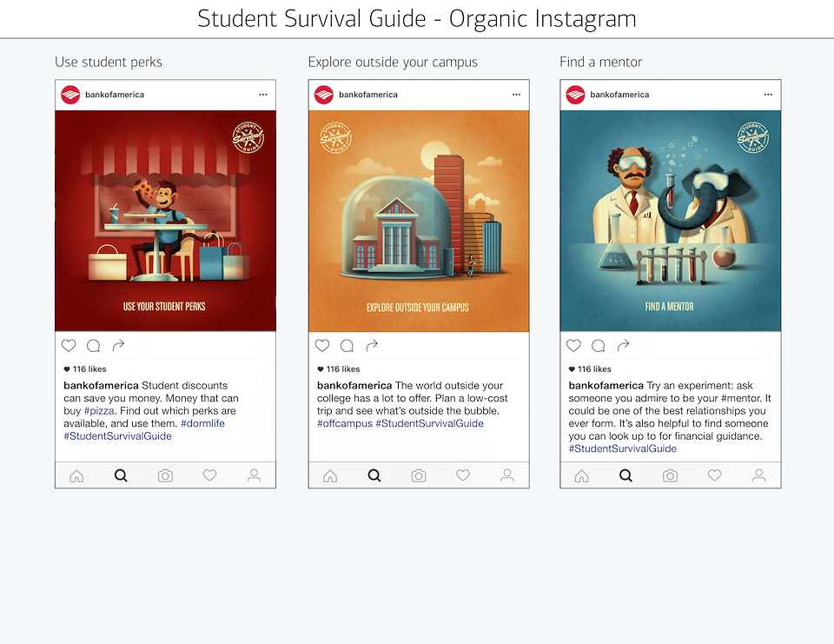Click Bank of America avatar on explore campus post
Image resolution: width=834 pixels, height=644 pixels.
point(324,95)
